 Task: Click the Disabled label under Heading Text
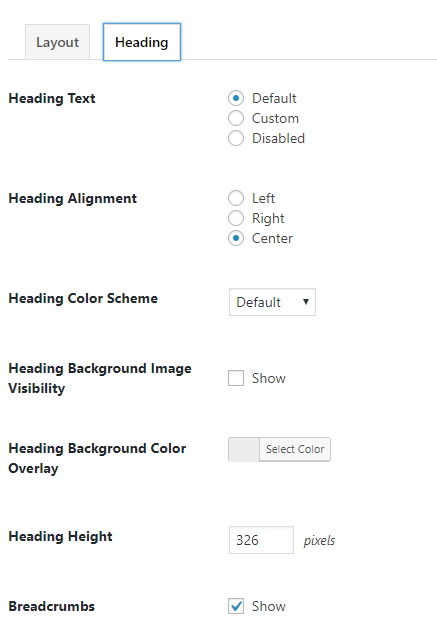point(278,138)
